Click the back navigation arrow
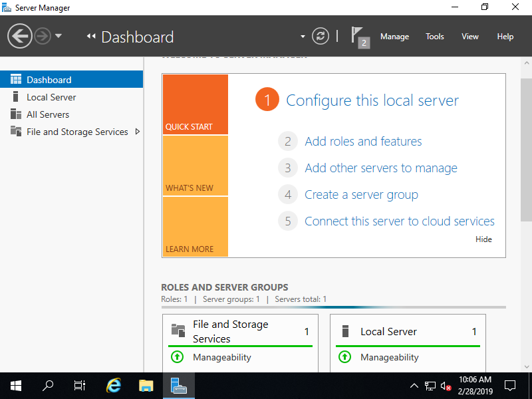532x399 pixels. 20,35
